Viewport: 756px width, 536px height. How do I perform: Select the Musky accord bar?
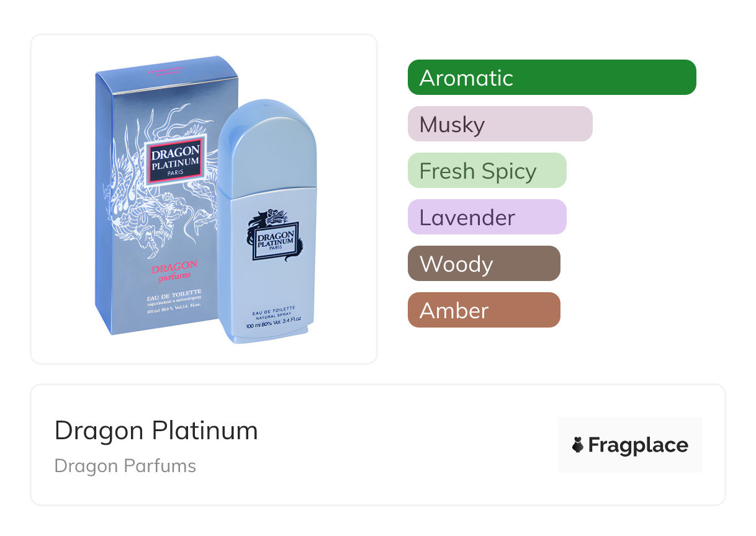click(x=500, y=124)
